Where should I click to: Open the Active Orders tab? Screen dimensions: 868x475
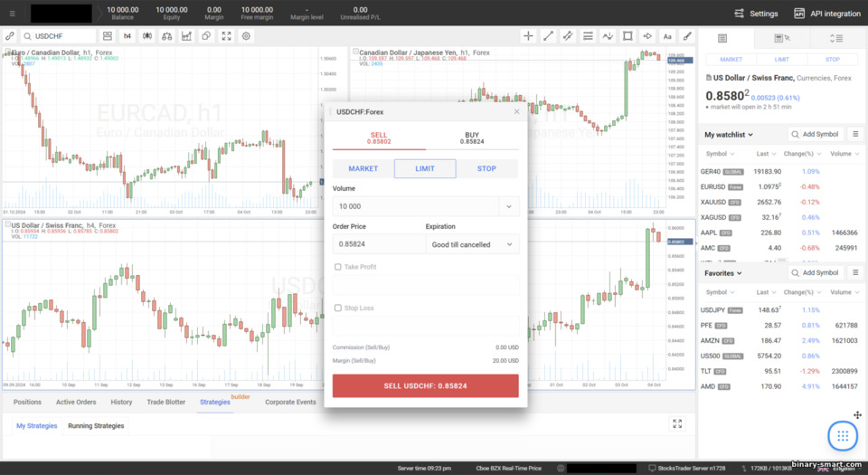[76, 402]
